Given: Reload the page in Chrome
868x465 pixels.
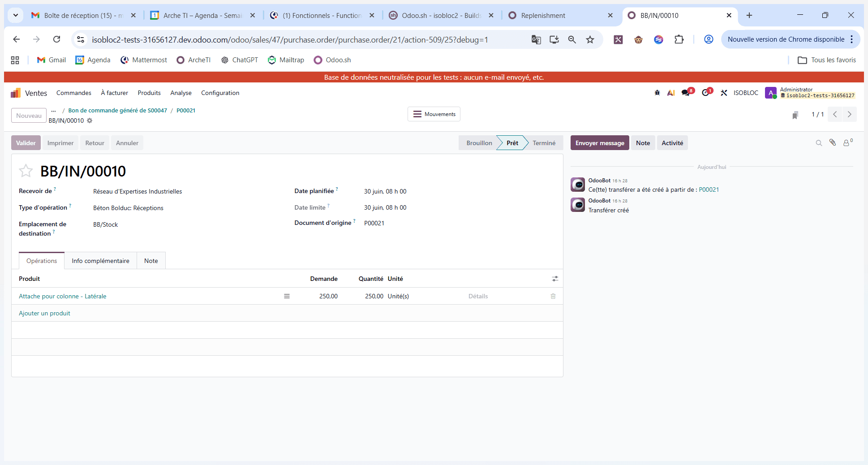Looking at the screenshot, I should [56, 39].
